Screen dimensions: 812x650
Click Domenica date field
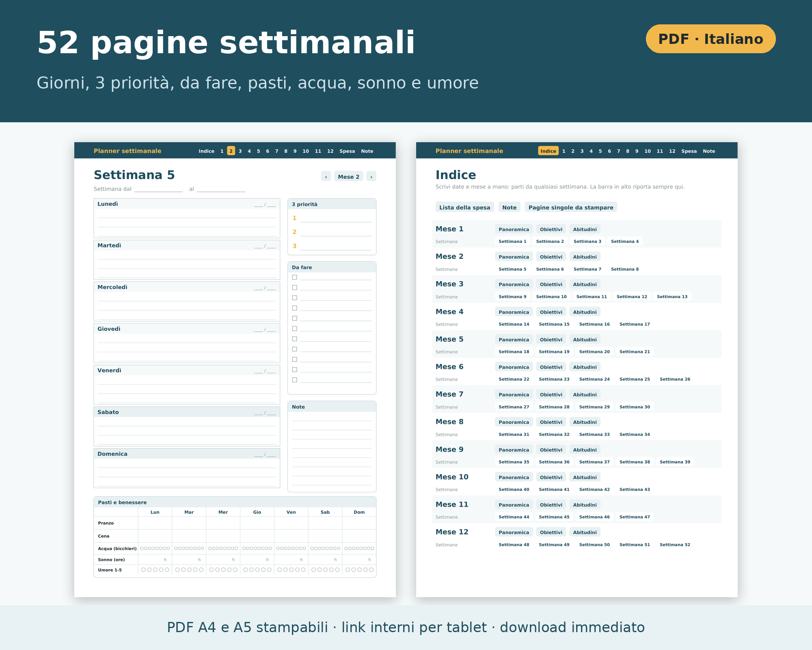(x=265, y=454)
